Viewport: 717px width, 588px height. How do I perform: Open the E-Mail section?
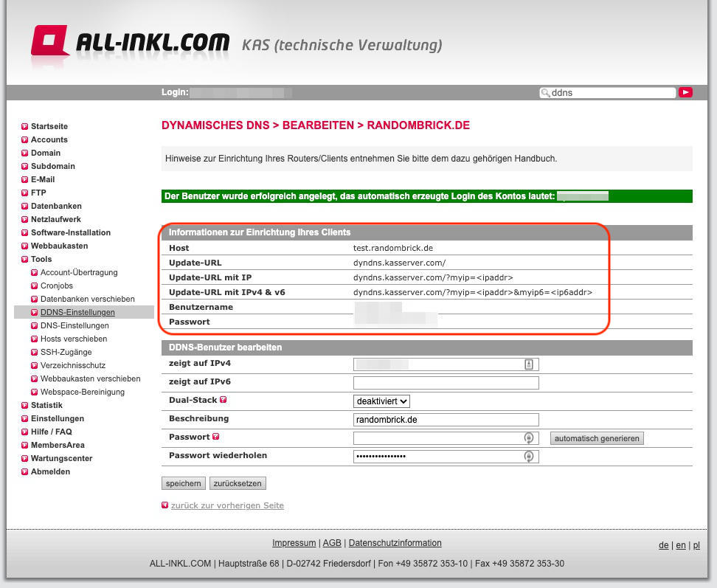coord(43,179)
